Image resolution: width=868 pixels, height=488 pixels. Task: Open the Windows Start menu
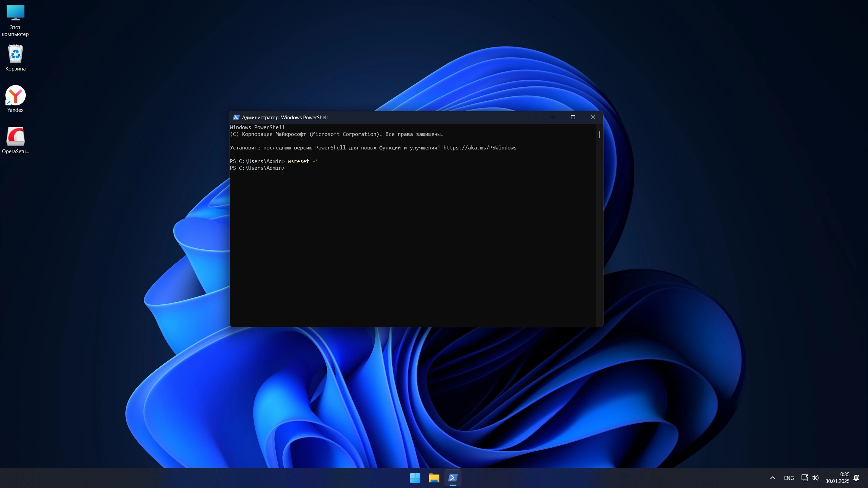(415, 478)
